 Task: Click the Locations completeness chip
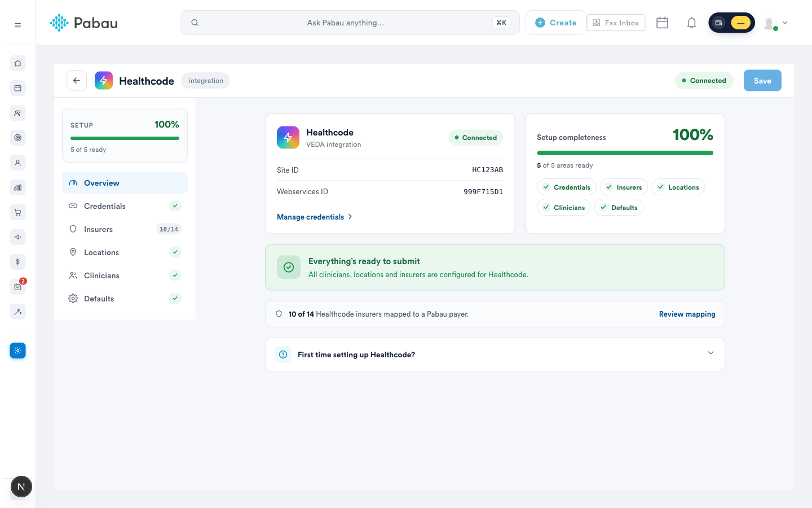click(x=678, y=187)
